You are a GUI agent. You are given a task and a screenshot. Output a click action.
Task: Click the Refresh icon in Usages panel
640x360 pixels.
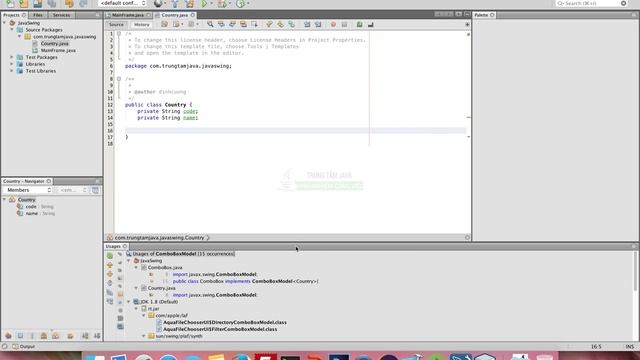110,256
